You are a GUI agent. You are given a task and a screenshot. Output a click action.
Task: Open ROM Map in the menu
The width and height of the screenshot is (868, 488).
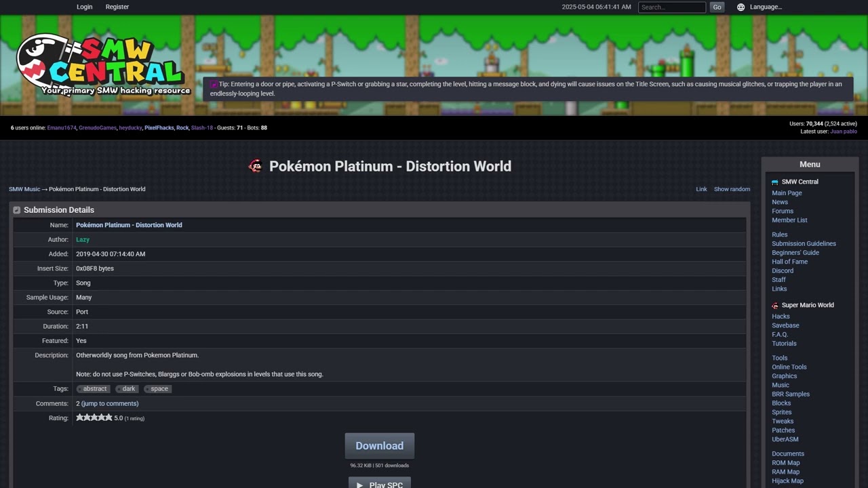(x=785, y=463)
